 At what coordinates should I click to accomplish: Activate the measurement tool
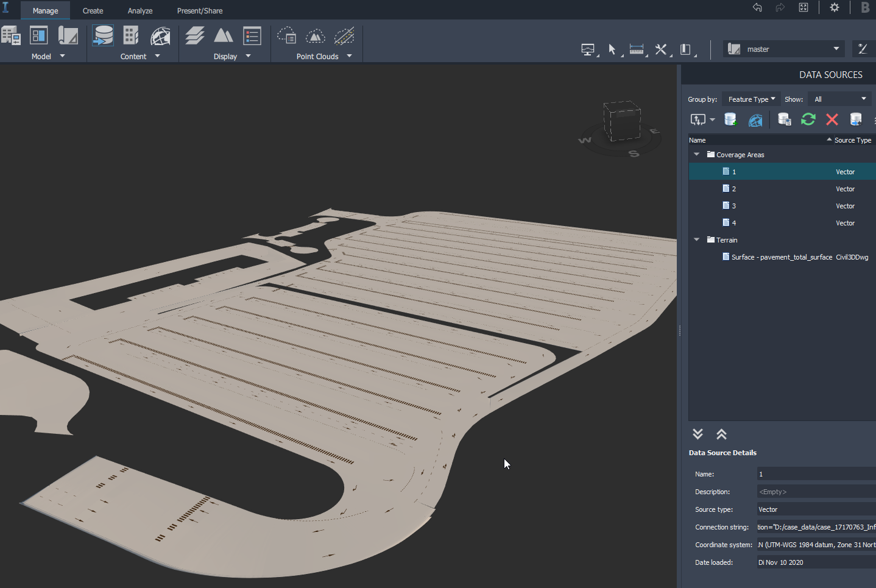coord(637,49)
